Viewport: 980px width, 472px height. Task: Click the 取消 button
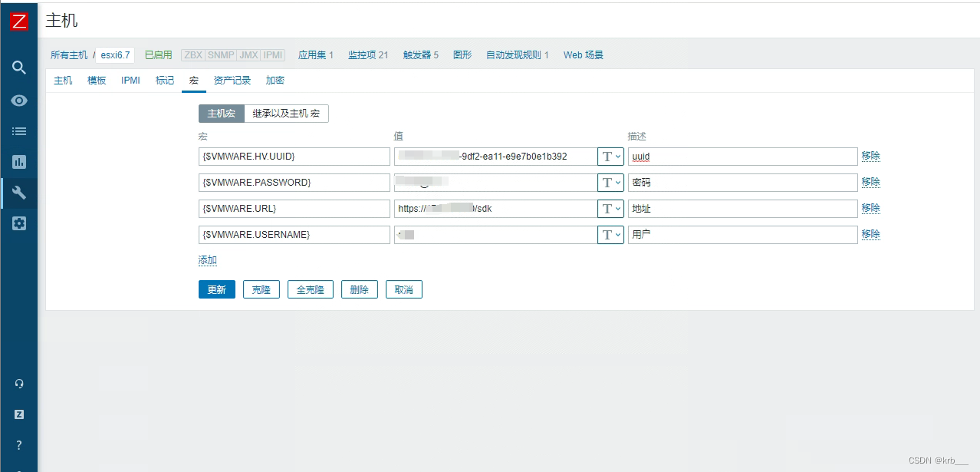coord(404,289)
